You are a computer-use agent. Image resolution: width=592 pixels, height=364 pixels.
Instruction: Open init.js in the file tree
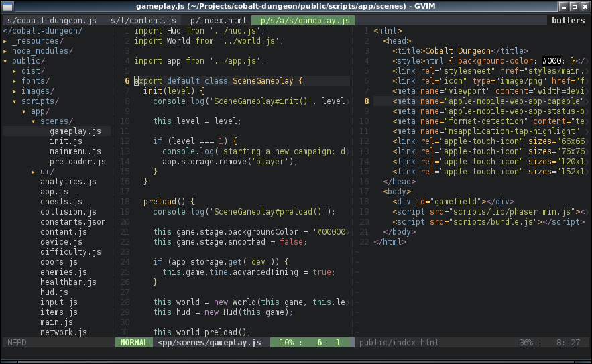tap(66, 141)
